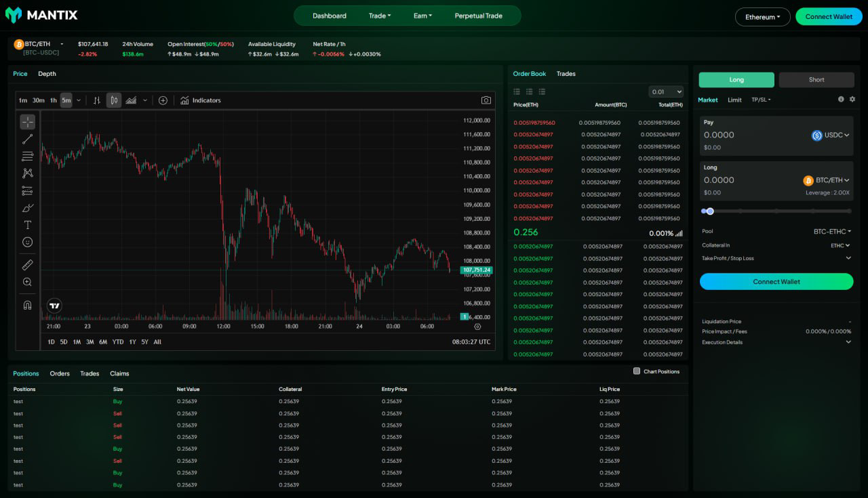Viewport: 868px width, 498px height.
Task: Open the Trades tab beside Order Book
Action: point(566,74)
